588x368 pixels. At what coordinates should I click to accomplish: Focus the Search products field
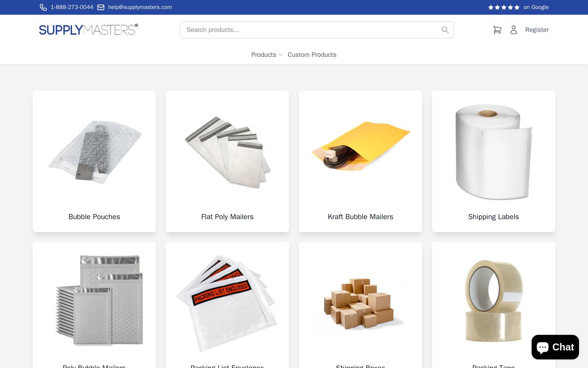tap(317, 30)
